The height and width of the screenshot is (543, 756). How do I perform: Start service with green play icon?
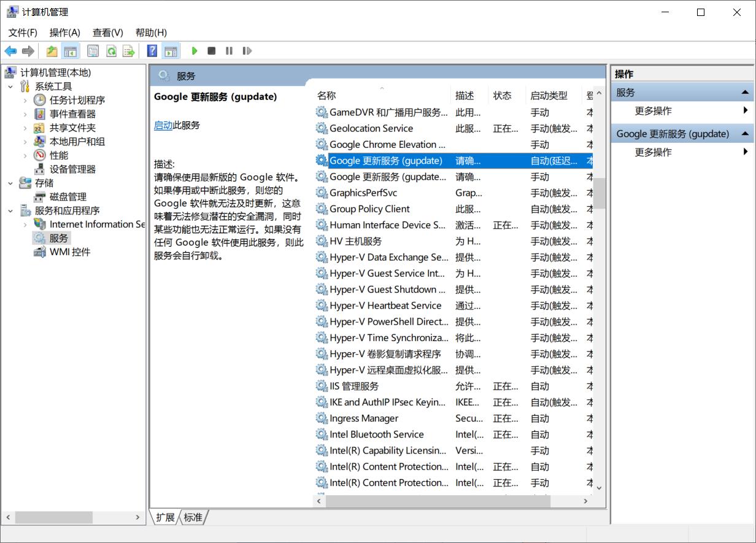coord(195,51)
